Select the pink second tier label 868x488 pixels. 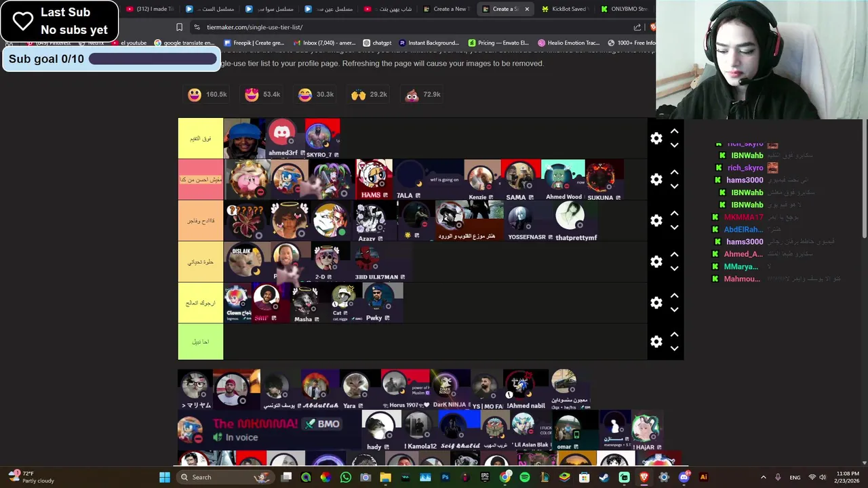coord(201,180)
